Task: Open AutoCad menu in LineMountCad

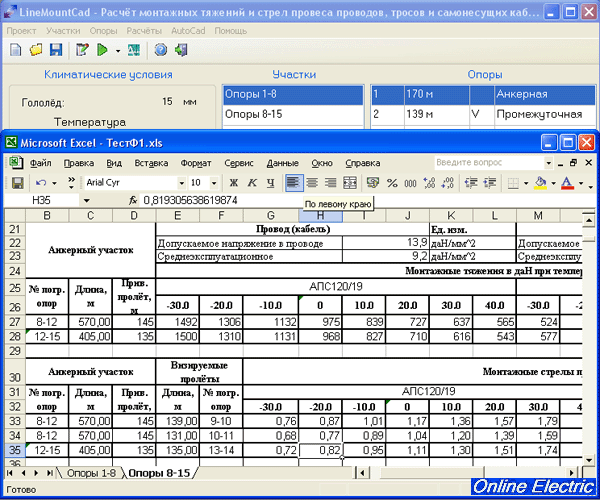Action: (x=188, y=31)
